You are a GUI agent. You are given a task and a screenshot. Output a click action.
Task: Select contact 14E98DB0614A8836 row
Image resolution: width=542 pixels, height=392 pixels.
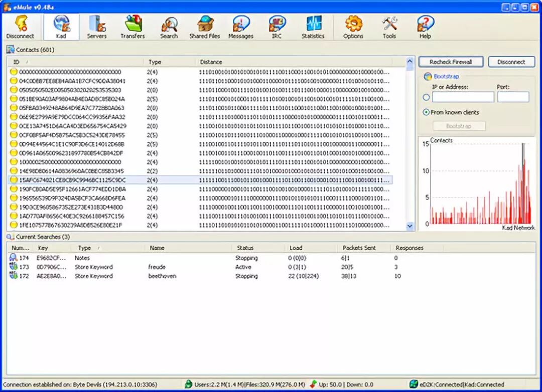tap(200, 171)
